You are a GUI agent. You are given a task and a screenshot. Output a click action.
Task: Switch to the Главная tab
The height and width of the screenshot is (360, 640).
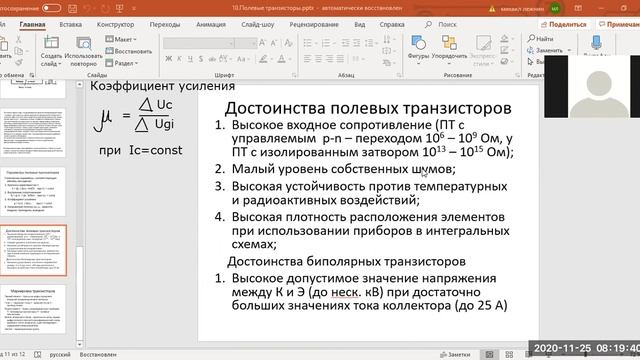[x=32, y=24]
